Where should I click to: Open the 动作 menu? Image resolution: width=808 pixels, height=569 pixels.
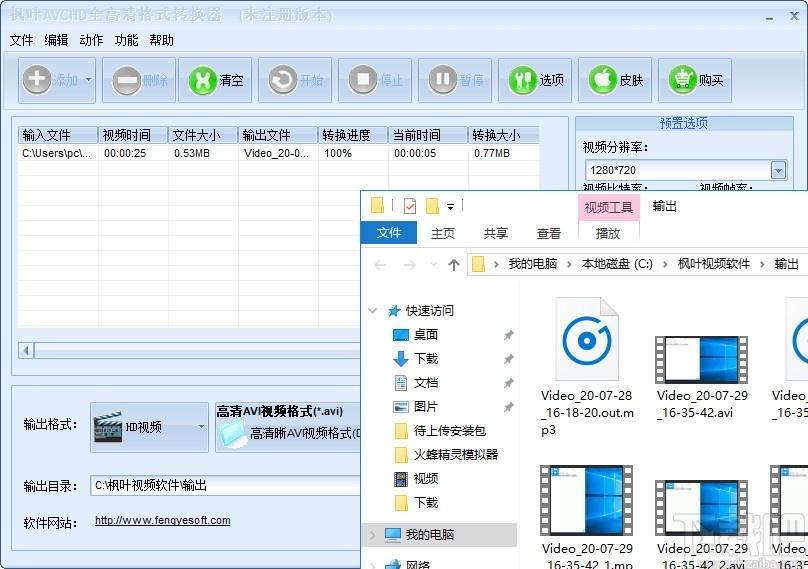point(91,40)
